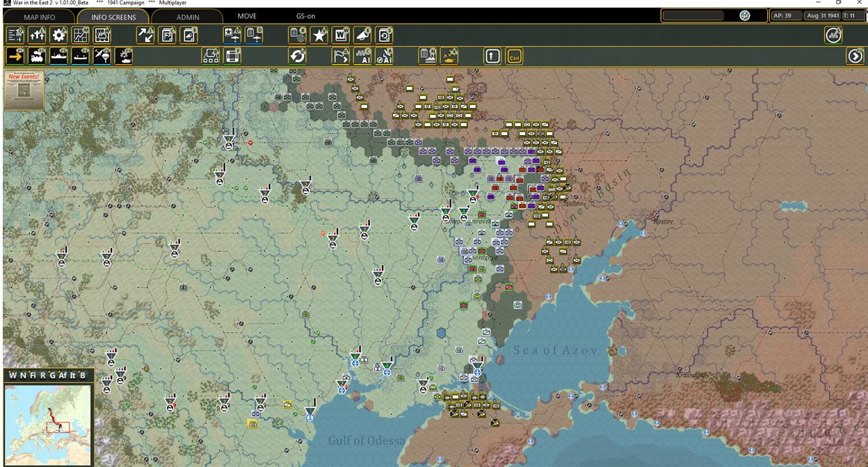Jump map to Fi theatre button
The width and height of the screenshot is (868, 467).
[x=33, y=376]
